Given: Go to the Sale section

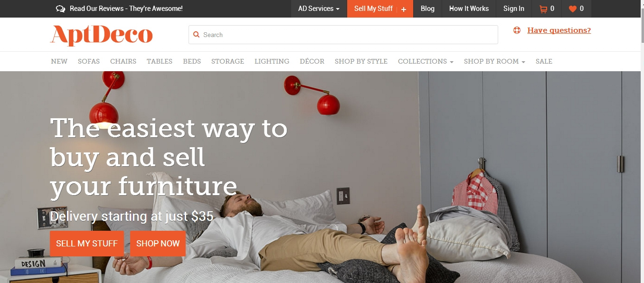Looking at the screenshot, I should [544, 61].
